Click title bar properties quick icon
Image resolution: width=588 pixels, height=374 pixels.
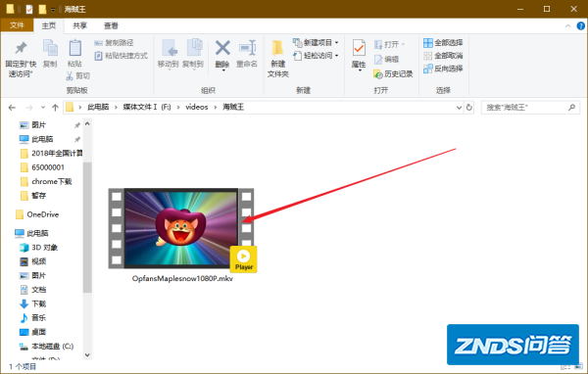click(x=29, y=9)
